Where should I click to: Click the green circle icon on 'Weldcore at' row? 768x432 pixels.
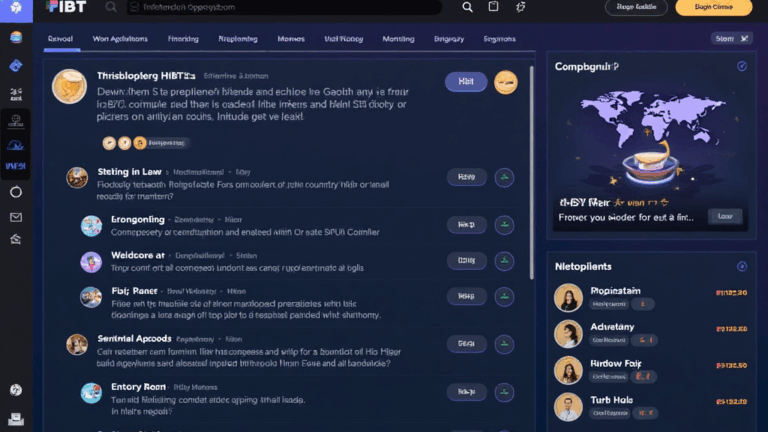coord(504,261)
